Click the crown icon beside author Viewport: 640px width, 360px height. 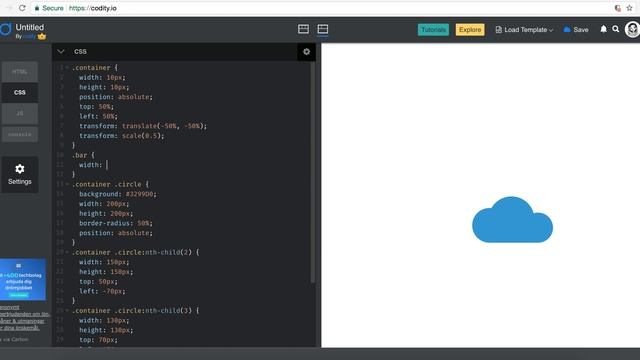click(42, 36)
